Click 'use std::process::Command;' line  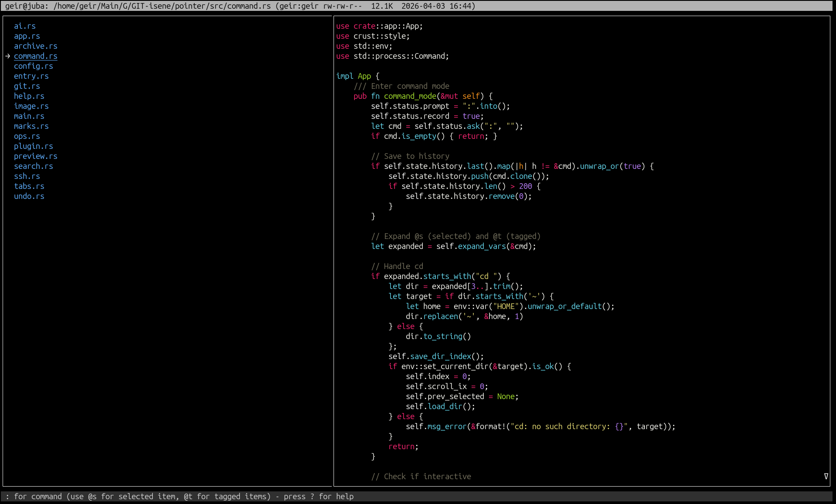pos(393,56)
